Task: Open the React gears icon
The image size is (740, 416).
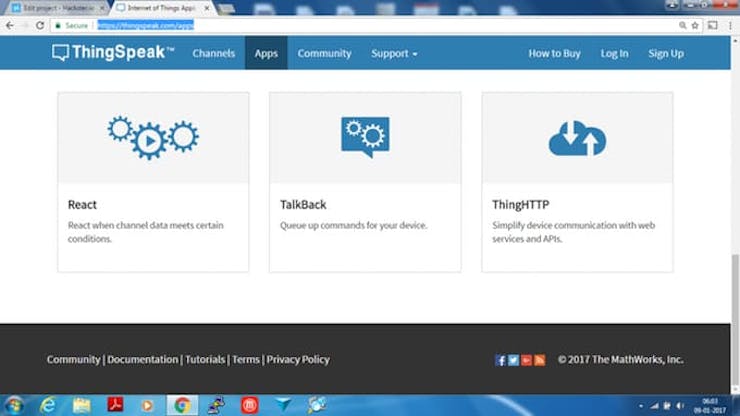Action: 153,138
